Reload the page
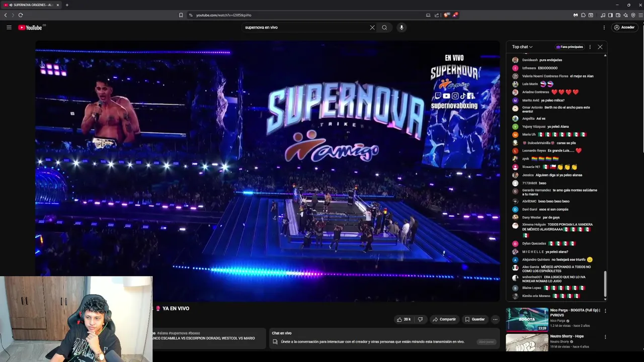Screen dimensions: 644x362 21,15
